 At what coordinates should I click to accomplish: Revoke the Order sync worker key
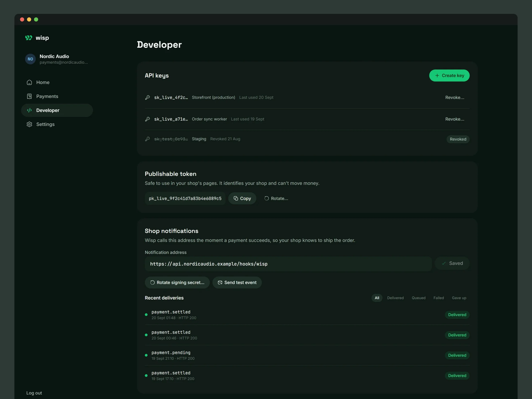[455, 119]
